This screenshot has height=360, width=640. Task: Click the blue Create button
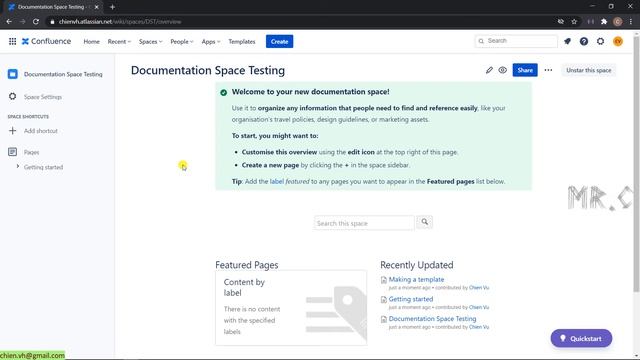[x=279, y=41]
